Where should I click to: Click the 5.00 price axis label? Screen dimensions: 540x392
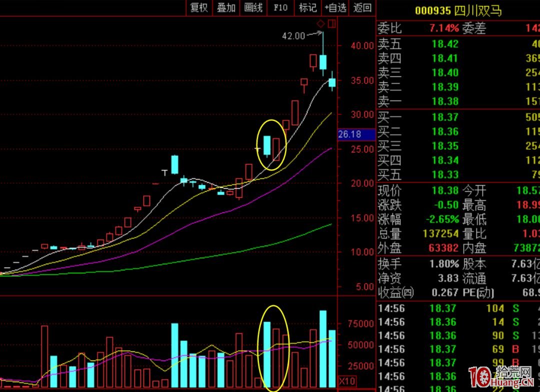coord(364,287)
